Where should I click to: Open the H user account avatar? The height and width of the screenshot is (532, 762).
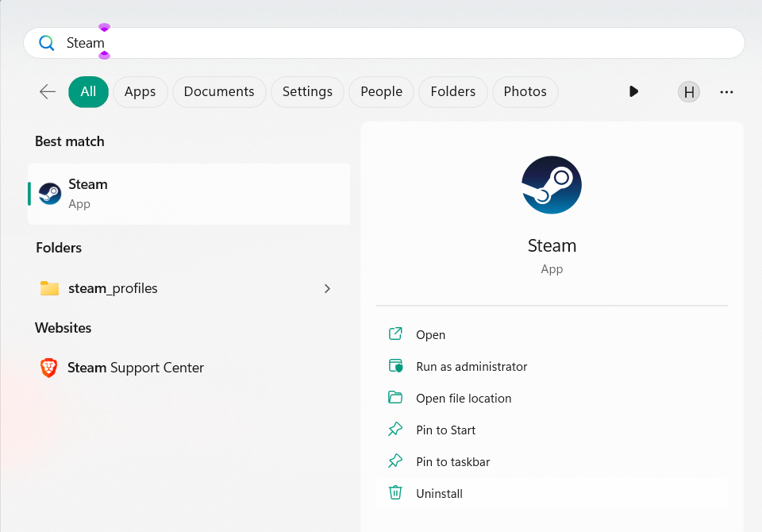click(x=689, y=92)
